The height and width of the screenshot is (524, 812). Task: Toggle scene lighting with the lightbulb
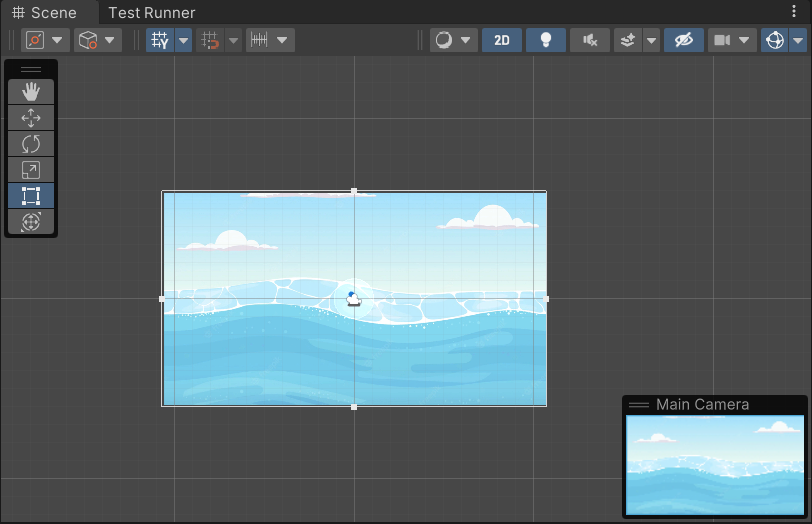(546, 40)
